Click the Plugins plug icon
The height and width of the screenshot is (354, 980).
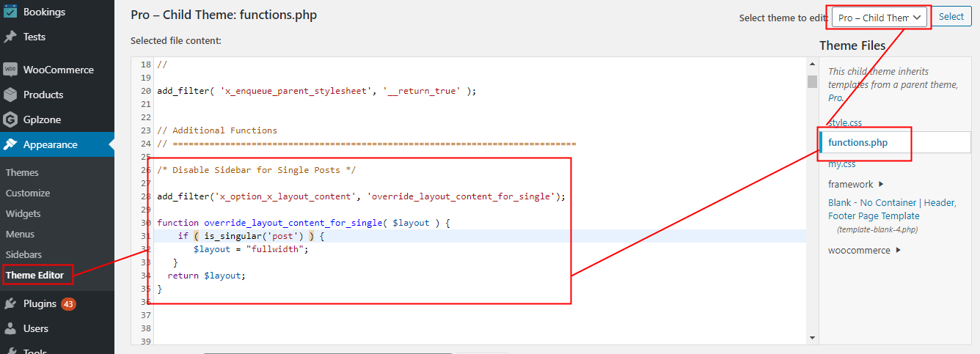pos(10,303)
